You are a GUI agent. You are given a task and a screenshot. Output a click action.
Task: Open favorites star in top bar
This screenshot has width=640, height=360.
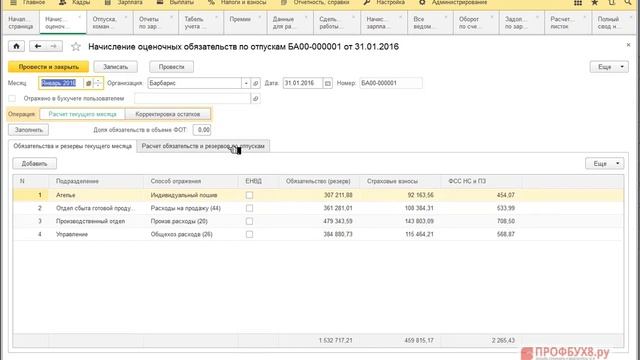tap(595, 3)
